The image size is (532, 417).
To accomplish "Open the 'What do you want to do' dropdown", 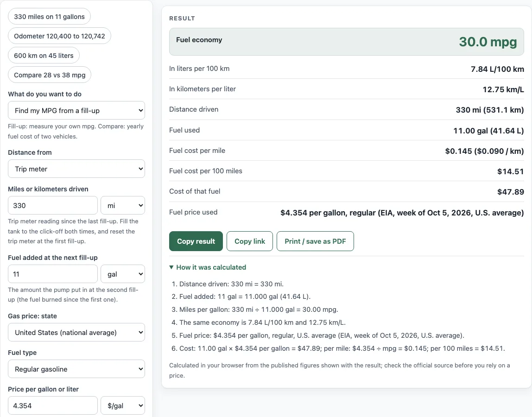I will [x=76, y=111].
